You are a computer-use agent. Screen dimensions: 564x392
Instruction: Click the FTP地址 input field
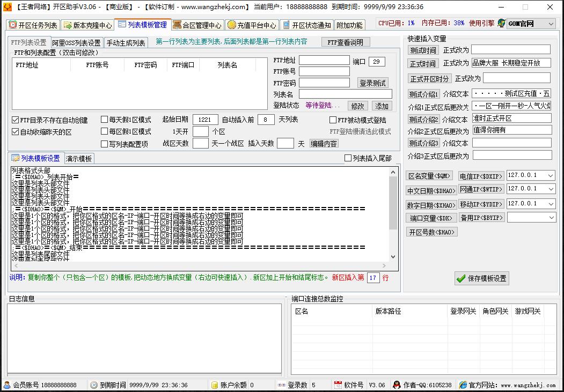pyautogui.click(x=324, y=61)
